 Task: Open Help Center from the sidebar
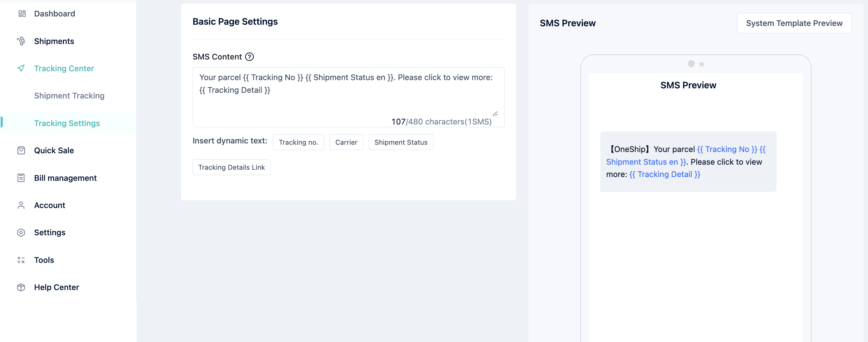click(57, 287)
